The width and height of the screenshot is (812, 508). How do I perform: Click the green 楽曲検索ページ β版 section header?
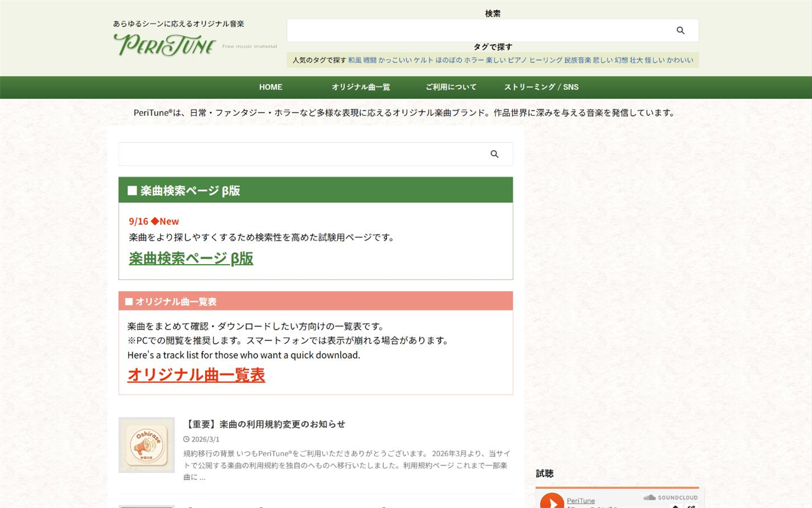point(316,190)
